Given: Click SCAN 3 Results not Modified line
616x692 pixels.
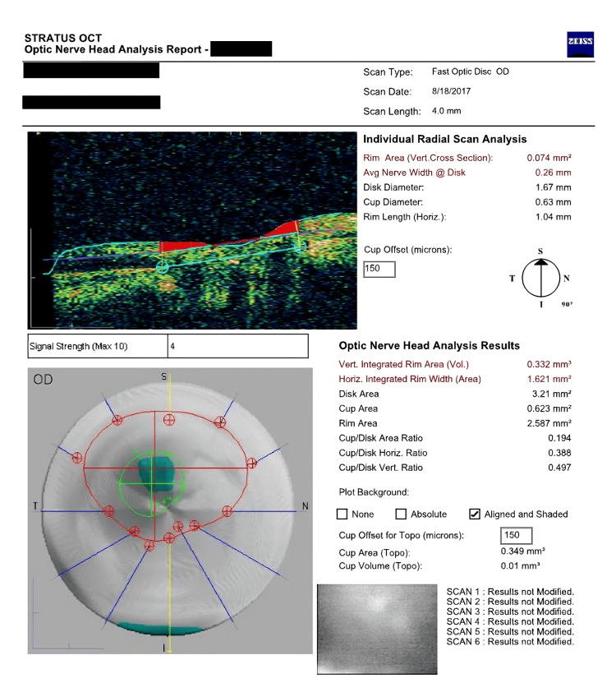Looking at the screenshot, I should click(x=510, y=611).
